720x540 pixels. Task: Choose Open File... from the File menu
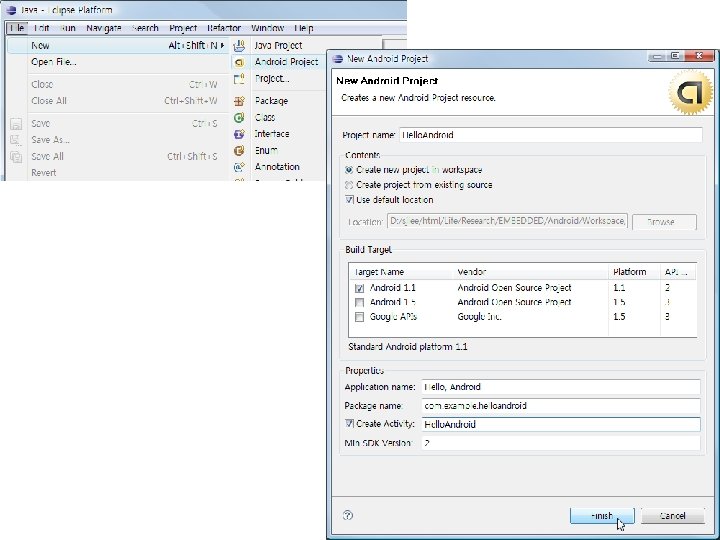pos(54,62)
